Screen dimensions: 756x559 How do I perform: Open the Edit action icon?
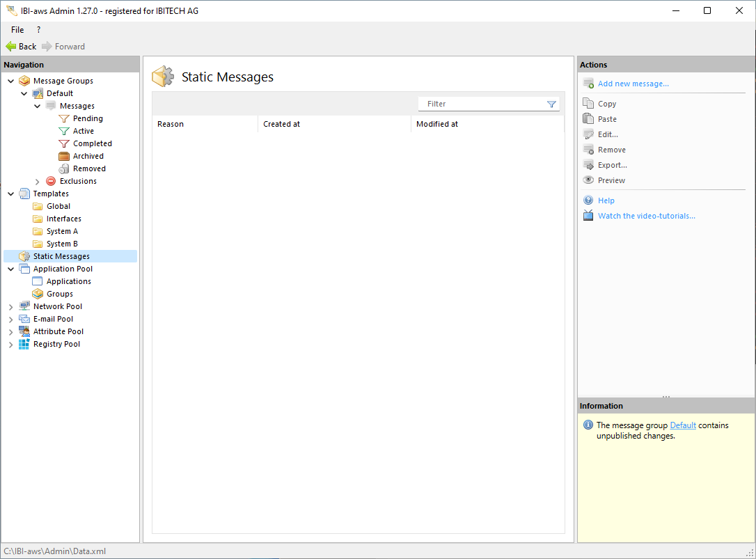click(588, 134)
